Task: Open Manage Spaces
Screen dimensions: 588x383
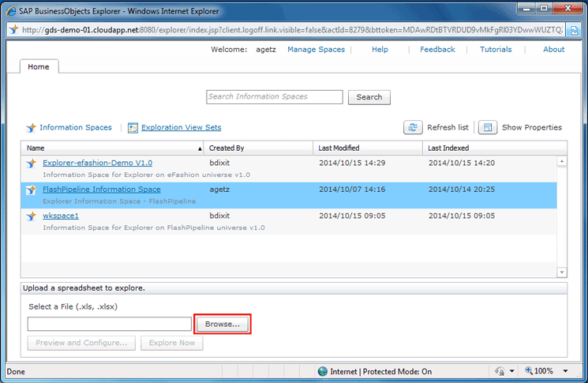Action: click(316, 50)
